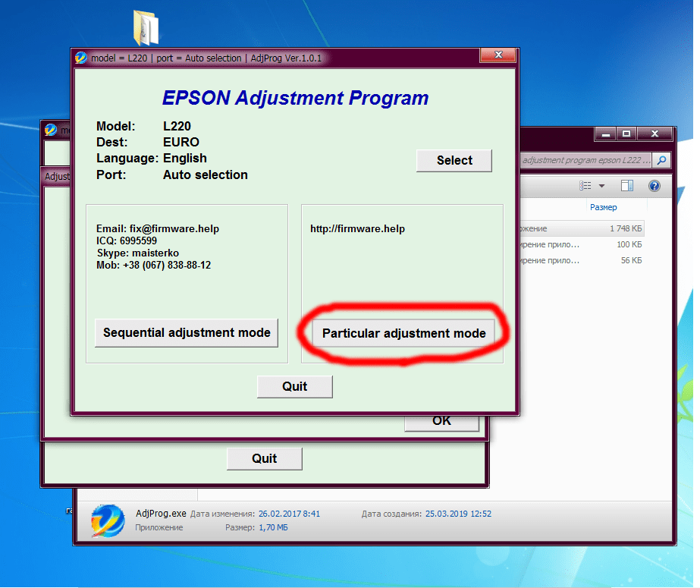700x588 pixels.
Task: Click the AdjProg.exe icon in the details pane
Action: click(106, 521)
